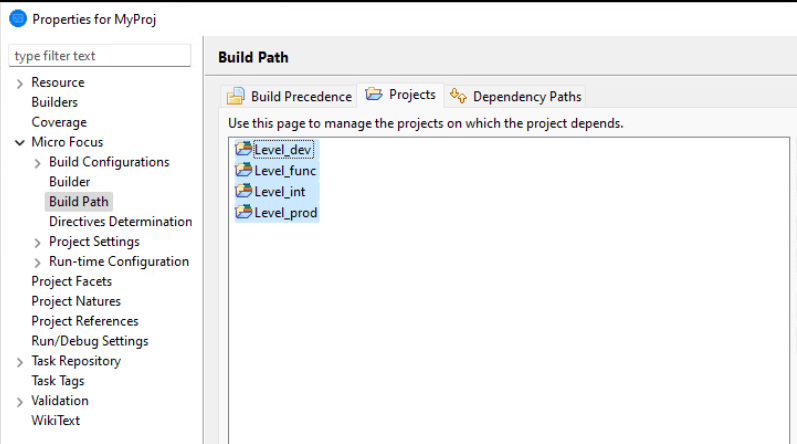Expand the Task Repository node
The height and width of the screenshot is (444, 797).
(20, 362)
